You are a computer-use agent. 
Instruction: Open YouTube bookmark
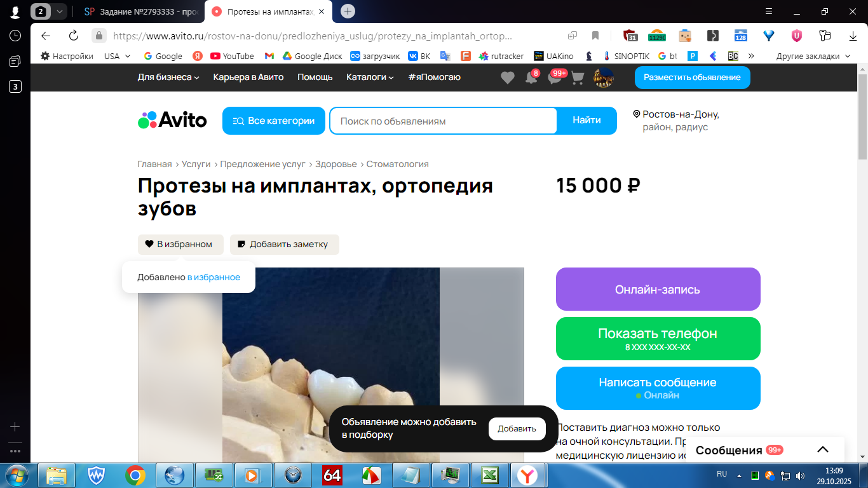tap(232, 56)
